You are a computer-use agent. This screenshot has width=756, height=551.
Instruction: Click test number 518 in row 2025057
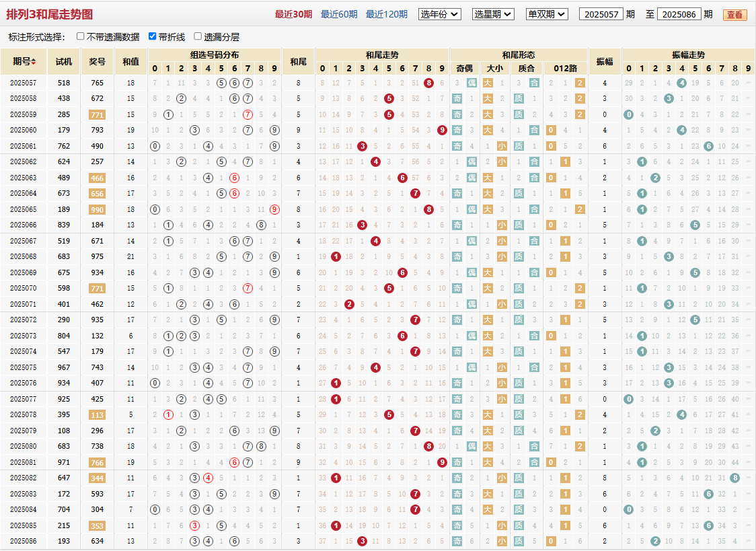point(64,83)
